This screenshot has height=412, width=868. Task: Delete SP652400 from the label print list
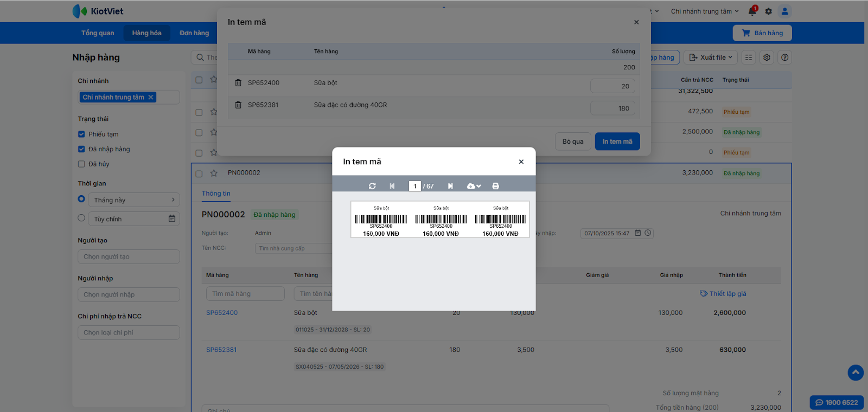click(x=238, y=83)
